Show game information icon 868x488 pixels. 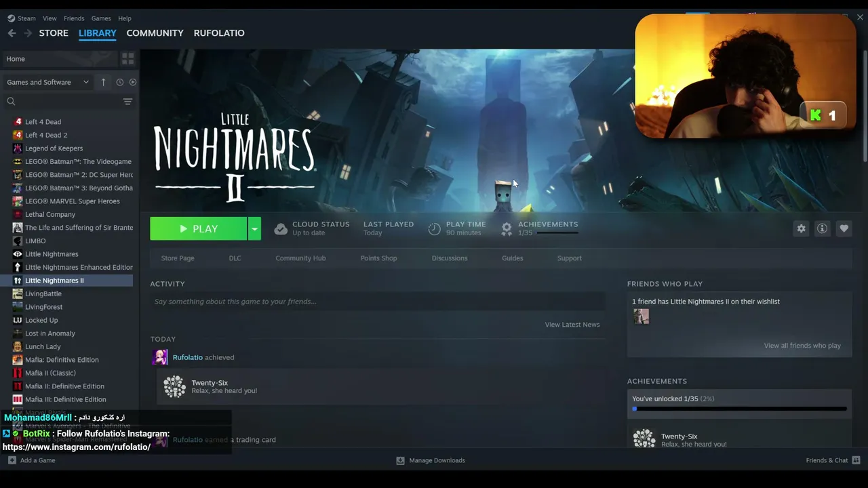click(822, 228)
